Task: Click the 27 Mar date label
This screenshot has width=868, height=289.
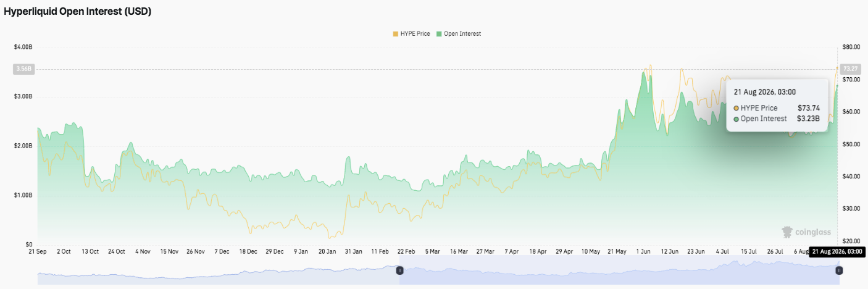Action: [485, 252]
